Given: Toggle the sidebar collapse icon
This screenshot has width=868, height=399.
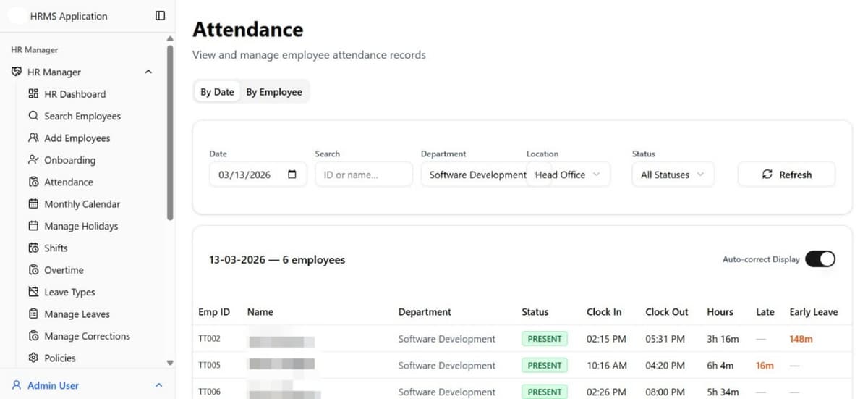Looking at the screenshot, I should (161, 16).
